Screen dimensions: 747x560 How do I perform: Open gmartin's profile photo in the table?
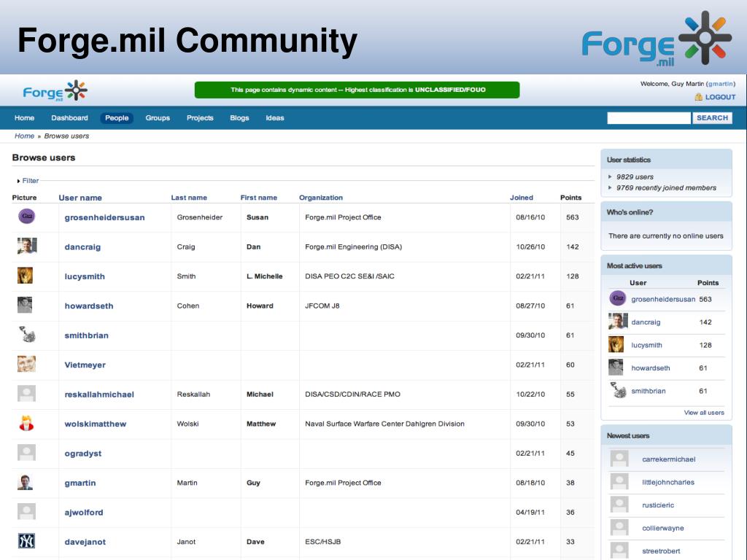[26, 483]
